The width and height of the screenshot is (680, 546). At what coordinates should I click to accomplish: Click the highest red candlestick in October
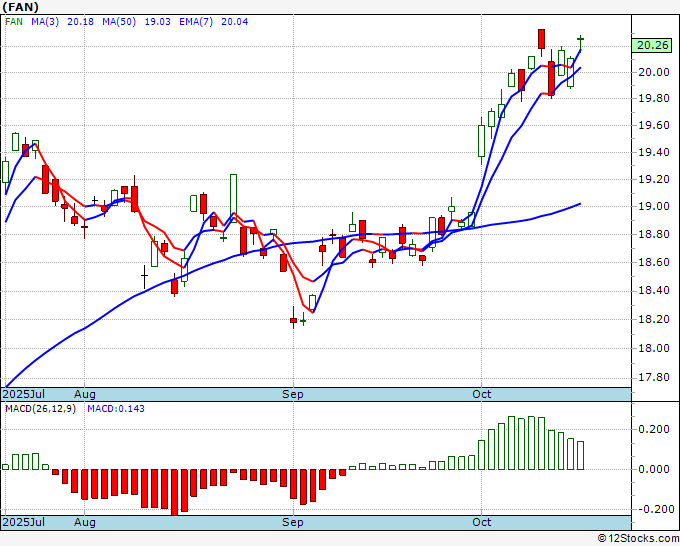[541, 41]
